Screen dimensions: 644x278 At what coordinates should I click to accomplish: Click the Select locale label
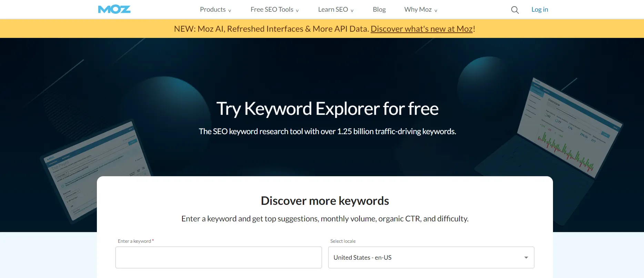point(343,241)
